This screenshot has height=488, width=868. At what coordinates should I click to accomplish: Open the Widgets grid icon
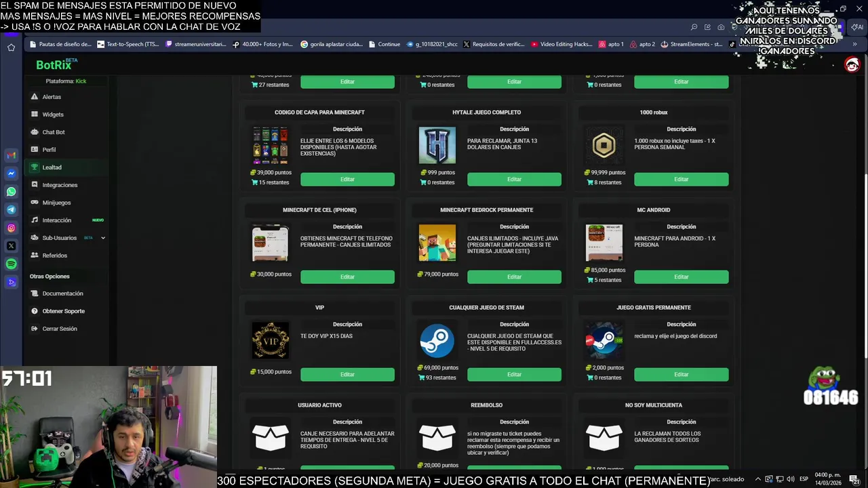tap(35, 115)
